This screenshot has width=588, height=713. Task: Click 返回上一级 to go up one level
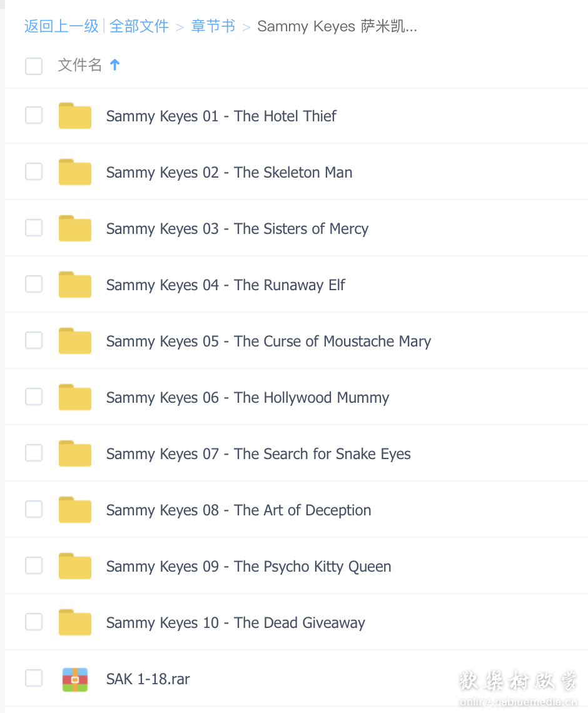[x=61, y=26]
